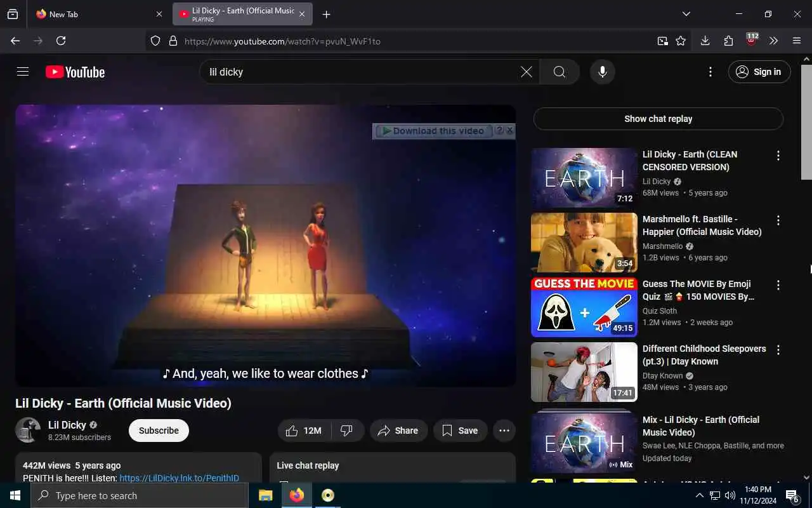
Task: Like the video with thumbs up
Action: (x=304, y=431)
